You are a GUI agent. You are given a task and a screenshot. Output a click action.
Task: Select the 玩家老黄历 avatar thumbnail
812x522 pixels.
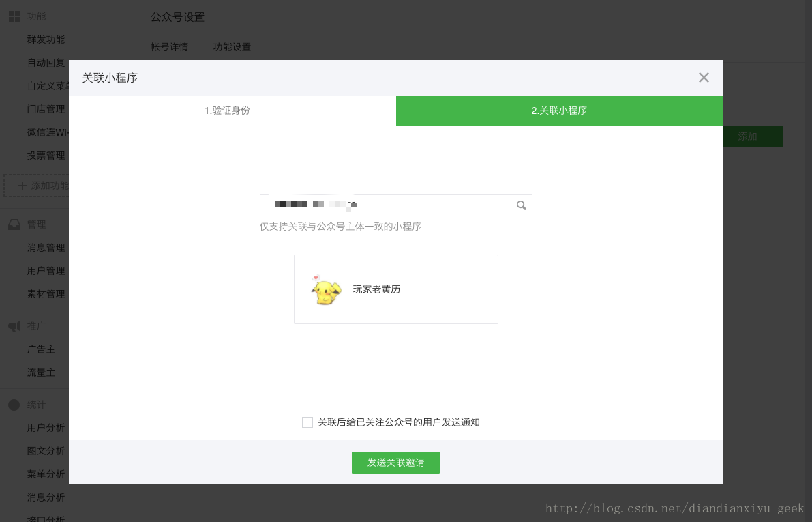326,289
